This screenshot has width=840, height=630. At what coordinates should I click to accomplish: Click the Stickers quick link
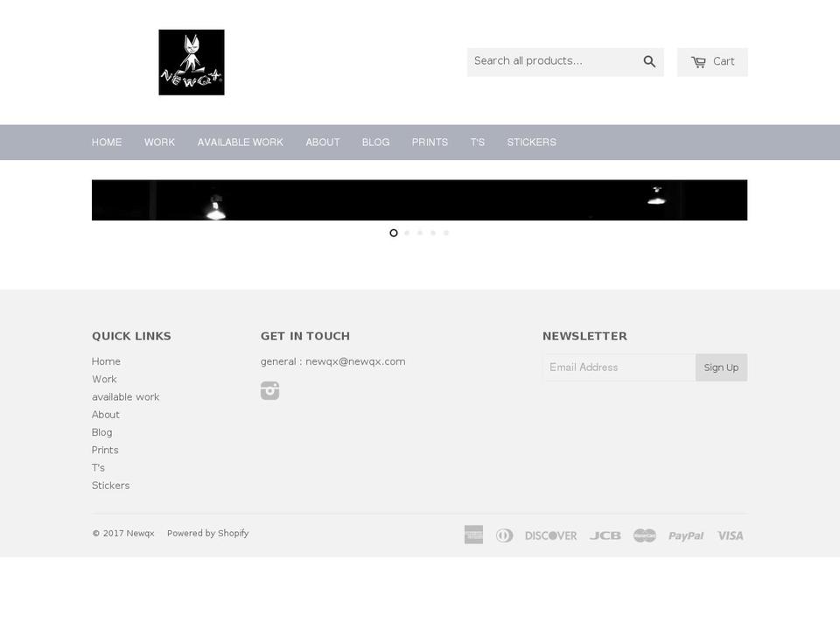point(110,486)
